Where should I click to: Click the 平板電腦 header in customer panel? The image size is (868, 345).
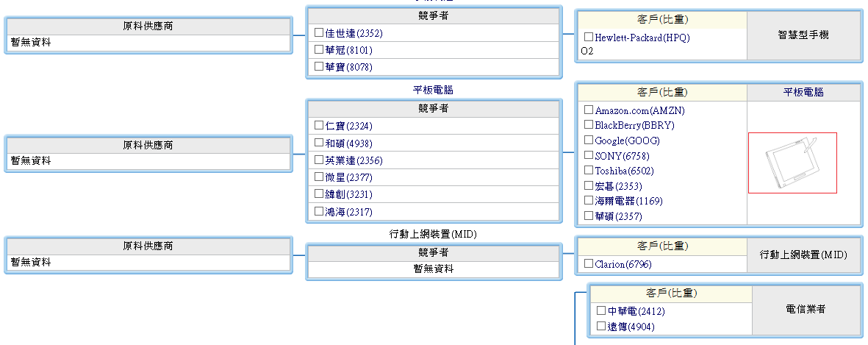pyautogui.click(x=803, y=93)
